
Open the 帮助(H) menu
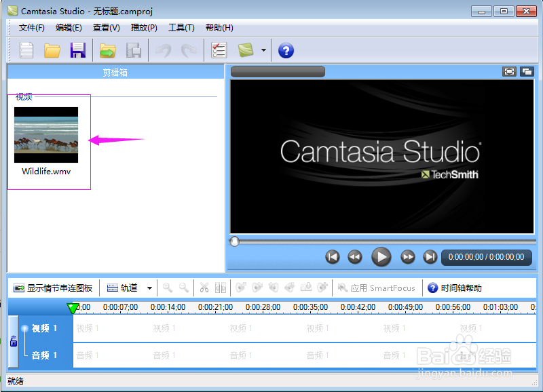click(219, 28)
